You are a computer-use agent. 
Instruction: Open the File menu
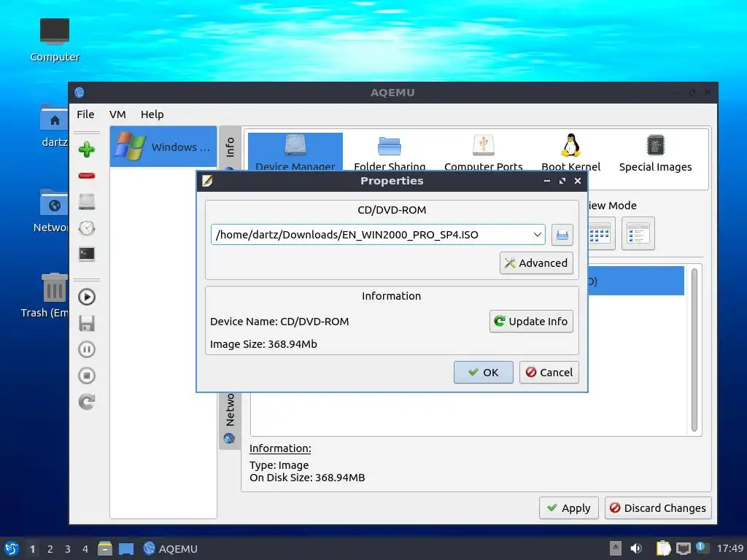(85, 114)
